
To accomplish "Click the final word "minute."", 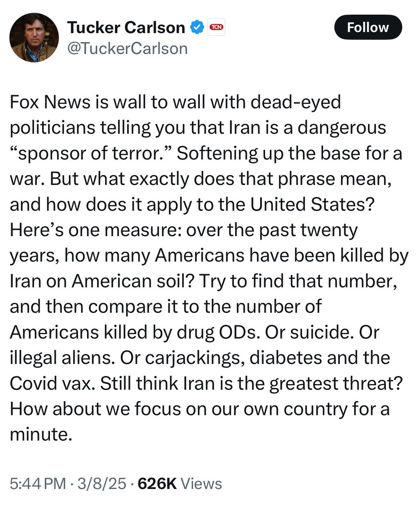I will [38, 434].
